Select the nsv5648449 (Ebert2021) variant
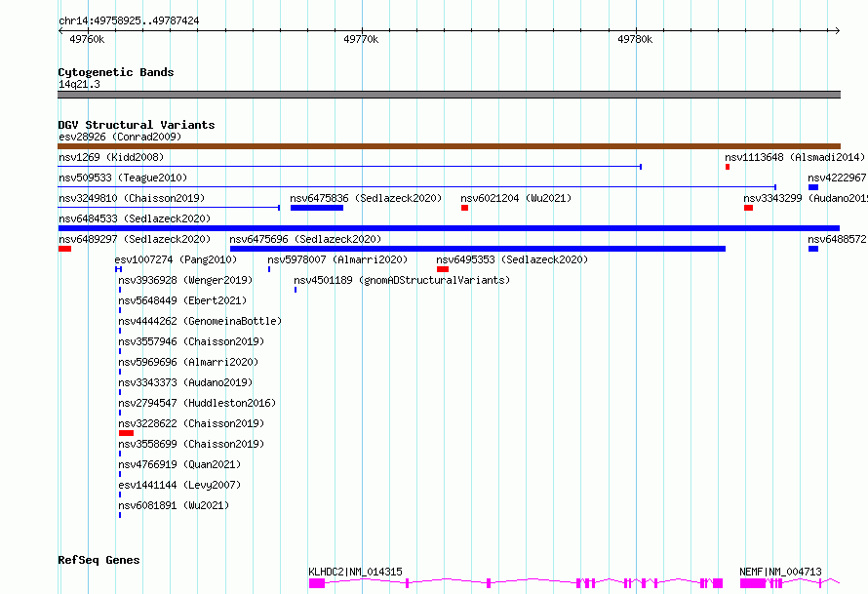The width and height of the screenshot is (868, 594). [x=182, y=300]
